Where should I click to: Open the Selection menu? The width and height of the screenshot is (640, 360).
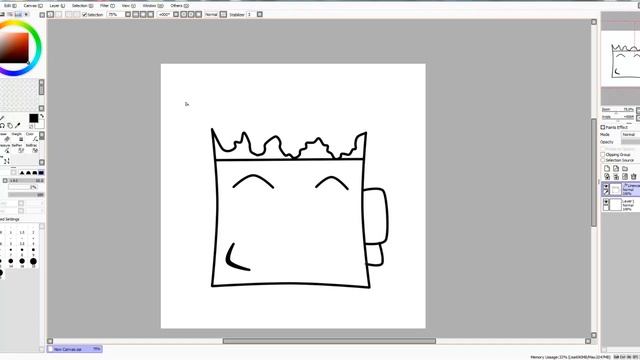(82, 6)
